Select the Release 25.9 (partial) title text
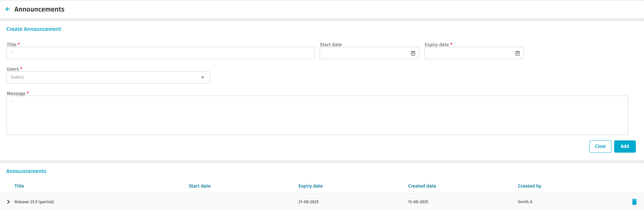The image size is (644, 213). point(34,202)
